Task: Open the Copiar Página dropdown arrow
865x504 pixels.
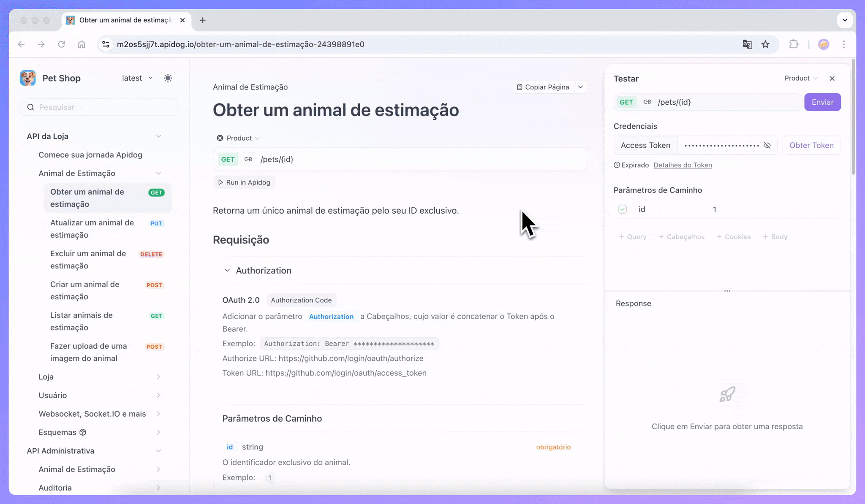Action: 580,87
